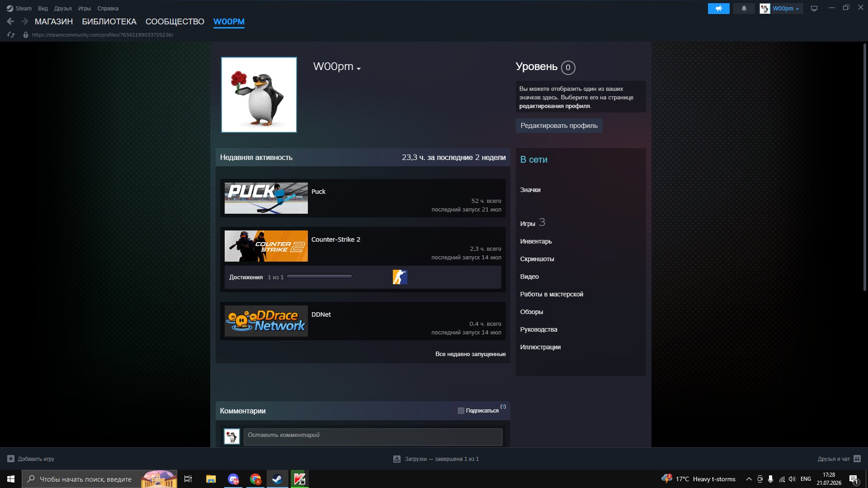
Task: Expand the W00pm profile name dropdown
Action: tap(359, 69)
